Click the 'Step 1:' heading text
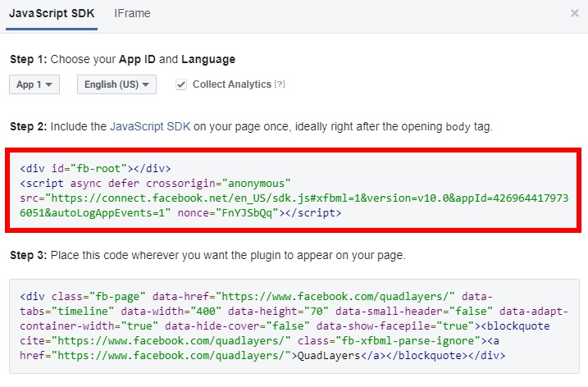Image resolution: width=588 pixels, height=387 pixels. (29, 59)
